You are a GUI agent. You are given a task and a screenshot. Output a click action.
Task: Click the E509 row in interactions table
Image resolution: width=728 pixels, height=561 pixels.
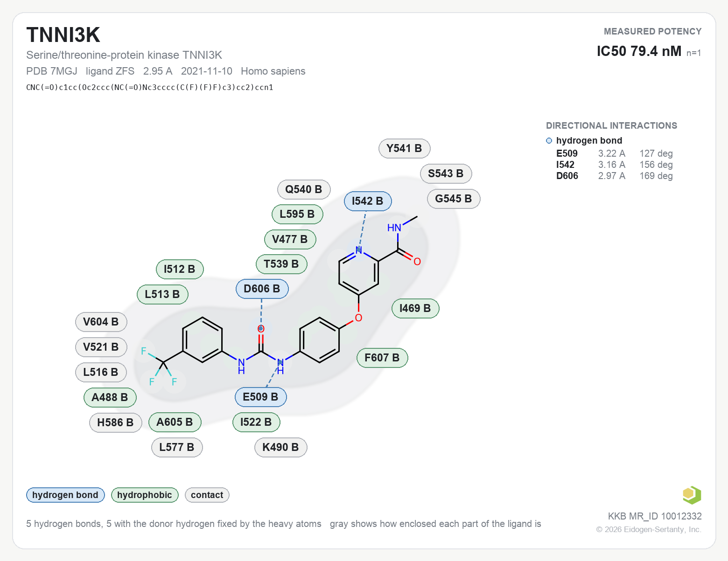pos(614,153)
